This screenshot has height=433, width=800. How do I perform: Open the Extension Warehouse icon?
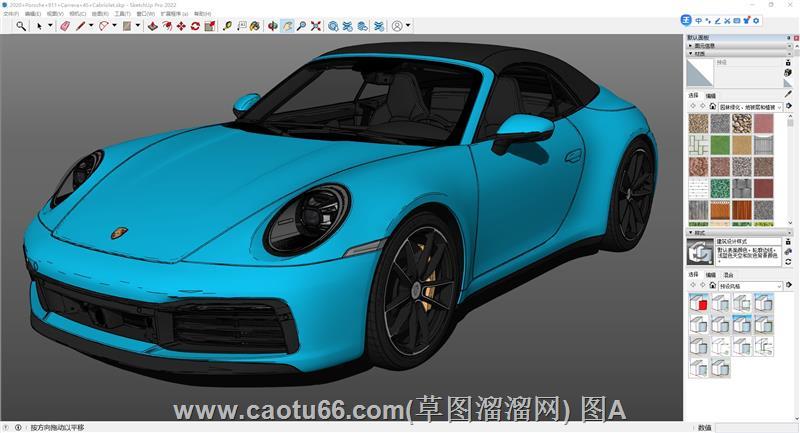pos(362,26)
